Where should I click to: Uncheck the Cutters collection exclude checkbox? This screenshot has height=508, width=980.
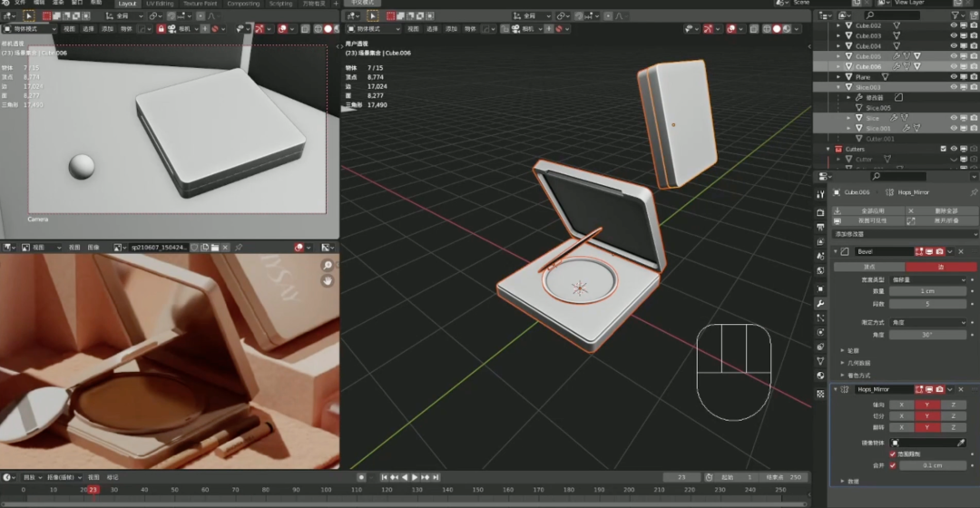(x=943, y=149)
